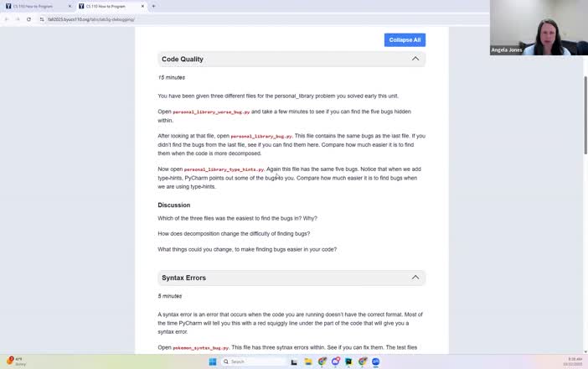This screenshot has height=369, width=588.
Task: Click the taskbar Search box
Action: [255, 361]
